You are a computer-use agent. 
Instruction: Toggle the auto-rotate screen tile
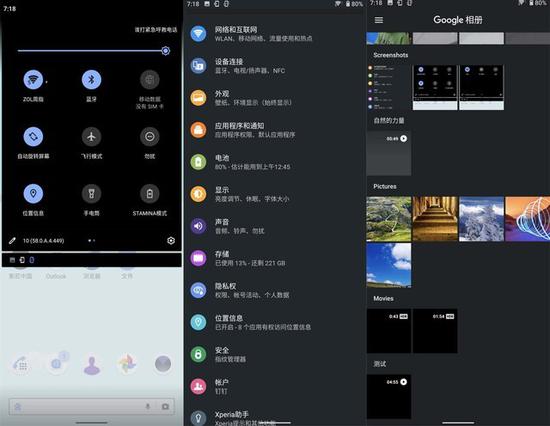33,137
